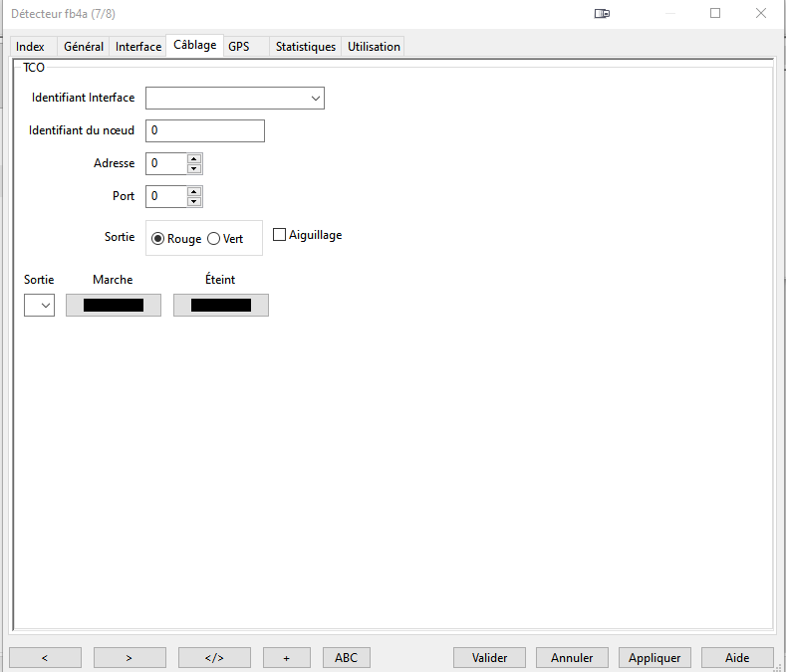The width and height of the screenshot is (786, 672).
Task: Enable the Aiguillage checkbox
Action: click(279, 235)
